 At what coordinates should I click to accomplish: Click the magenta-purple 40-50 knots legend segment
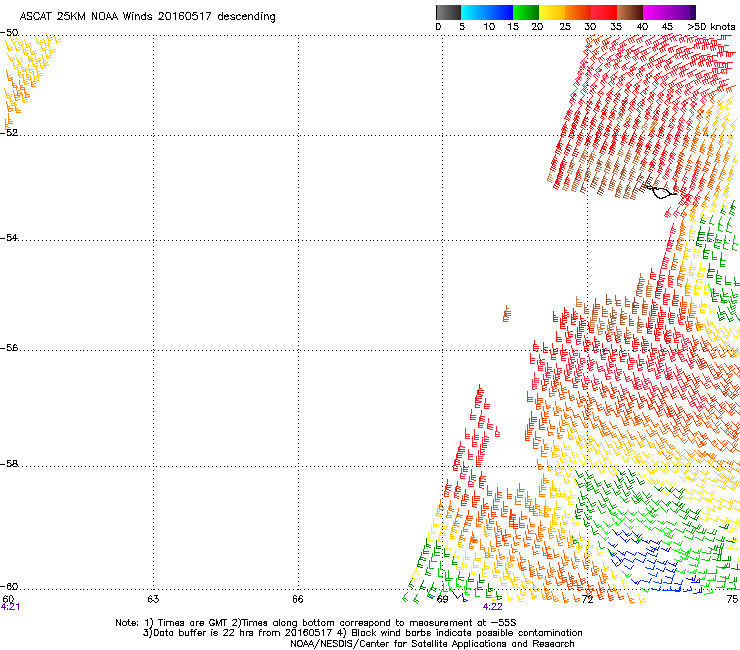coord(669,12)
